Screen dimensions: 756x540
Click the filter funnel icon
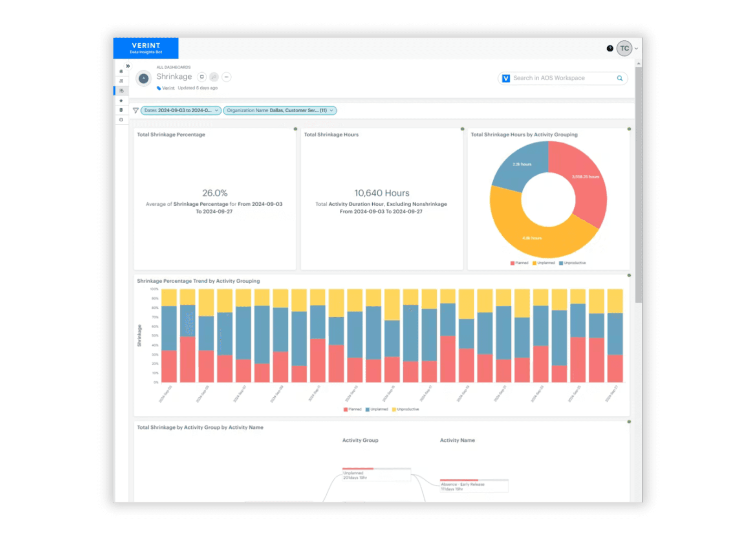pos(135,110)
